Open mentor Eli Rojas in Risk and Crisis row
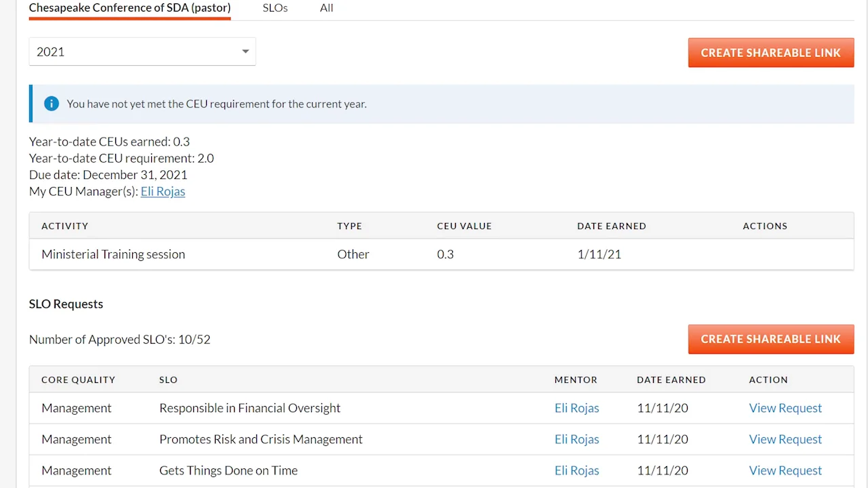This screenshot has height=488, width=868. 576,439
